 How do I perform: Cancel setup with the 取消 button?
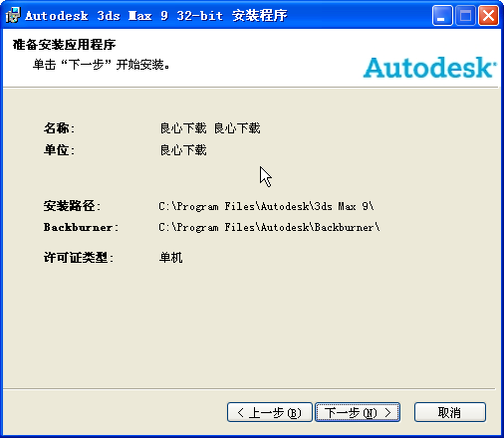[x=450, y=412]
